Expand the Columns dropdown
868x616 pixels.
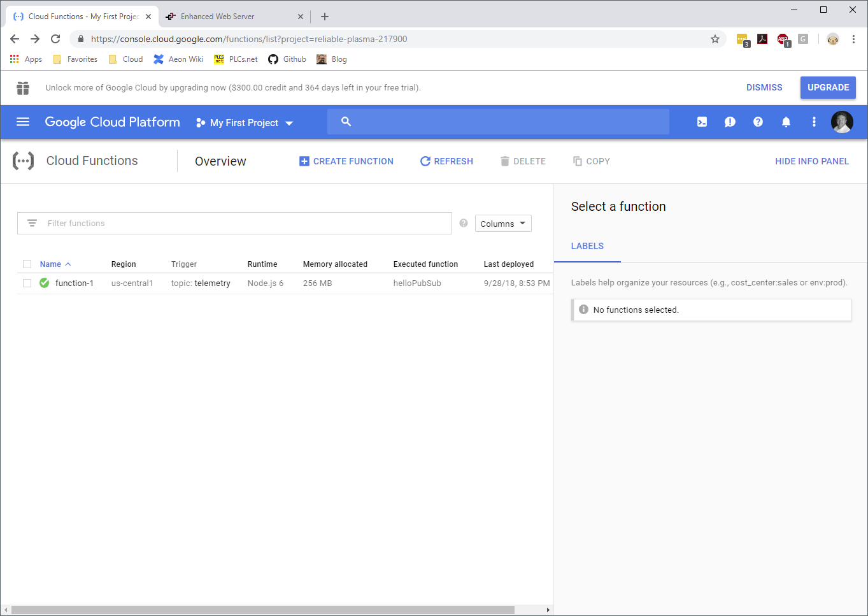[503, 224]
